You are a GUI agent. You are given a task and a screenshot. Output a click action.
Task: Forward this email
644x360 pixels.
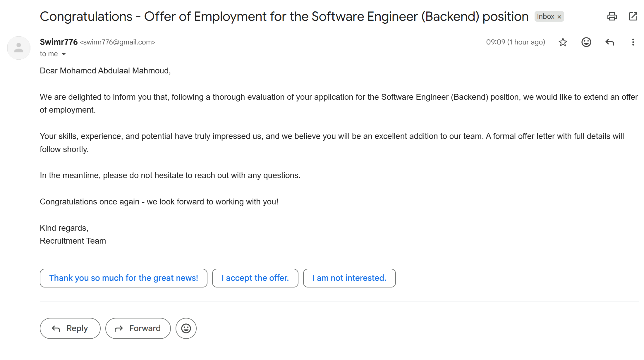pos(138,328)
